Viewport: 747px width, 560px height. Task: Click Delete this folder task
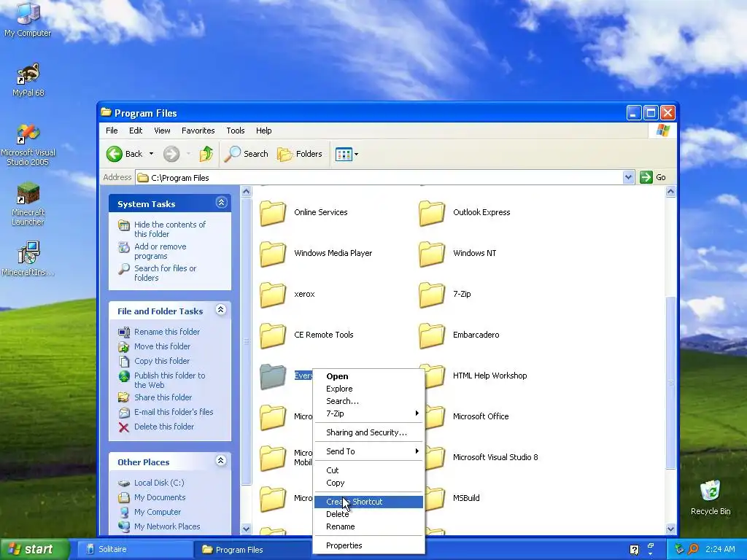(x=164, y=427)
